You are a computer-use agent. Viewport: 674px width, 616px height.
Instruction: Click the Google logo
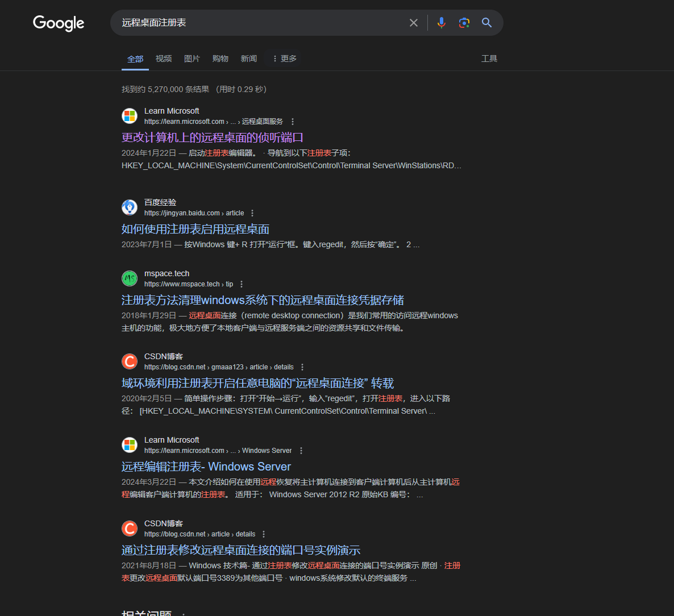pyautogui.click(x=59, y=23)
